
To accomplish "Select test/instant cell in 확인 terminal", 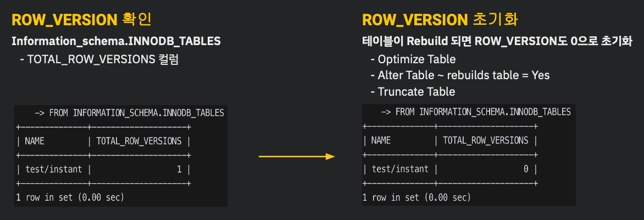I will tap(53, 169).
